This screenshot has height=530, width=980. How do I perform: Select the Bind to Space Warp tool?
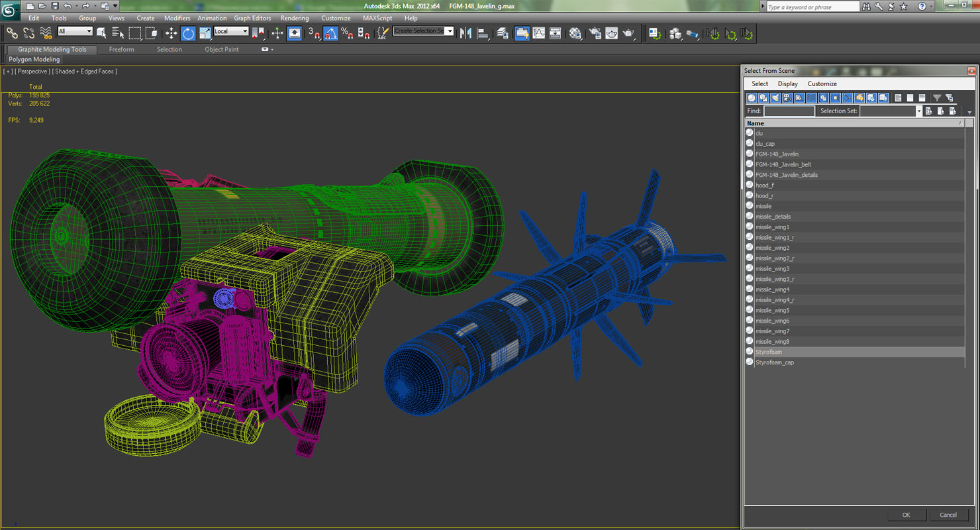pos(46,32)
